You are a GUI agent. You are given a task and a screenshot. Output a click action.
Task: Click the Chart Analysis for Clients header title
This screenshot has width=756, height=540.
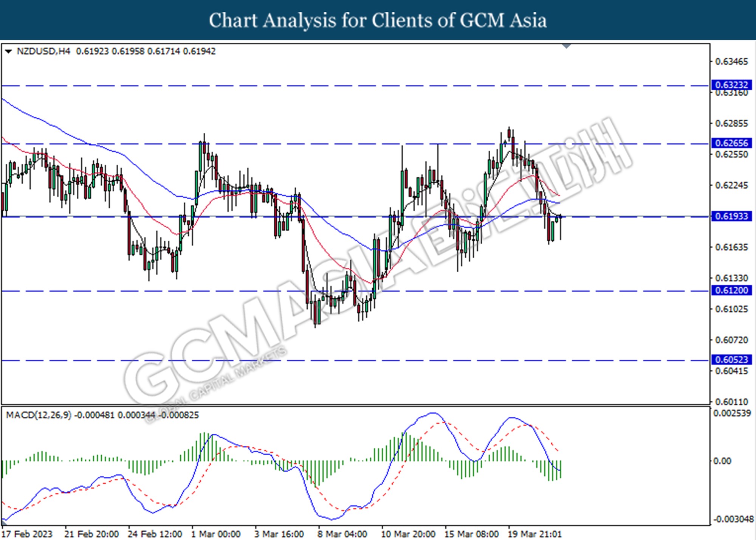[378, 20]
